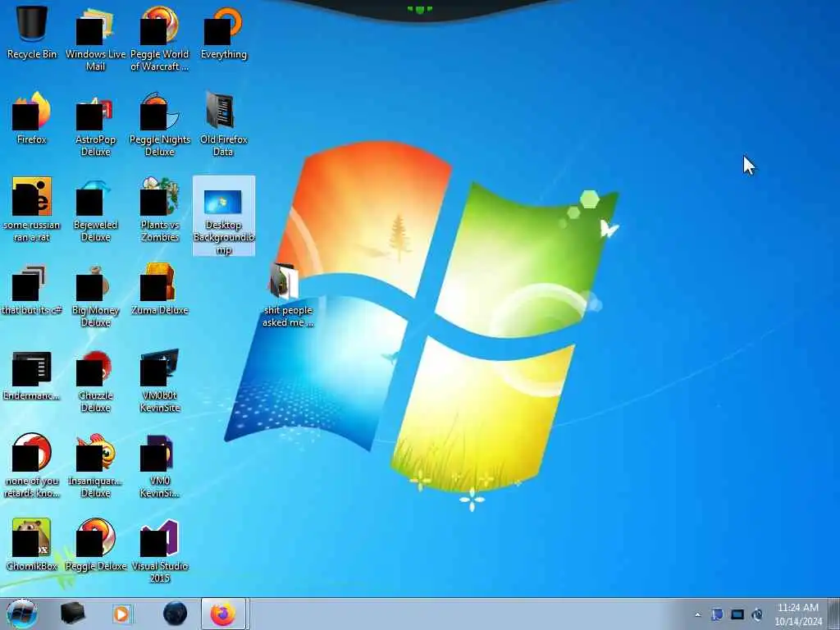The width and height of the screenshot is (840, 630).
Task: Click the dark dock tab with green dots
Action: coord(419,9)
